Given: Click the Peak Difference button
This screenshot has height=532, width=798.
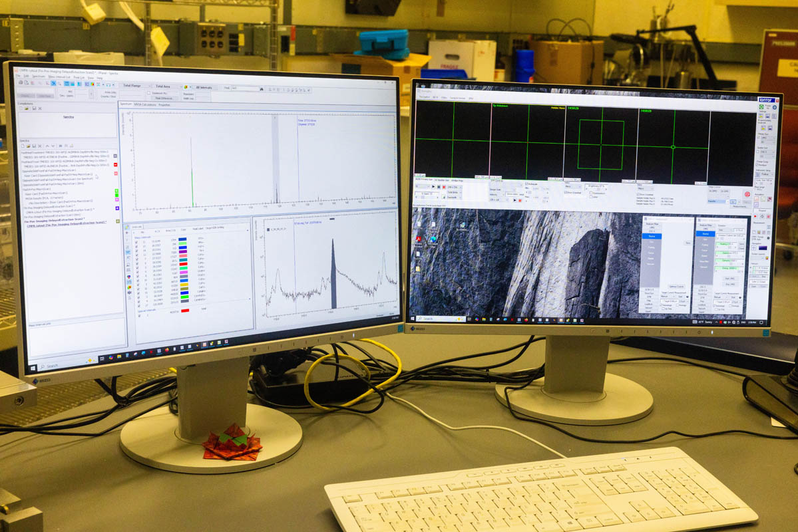Looking at the screenshot, I should (x=164, y=98).
